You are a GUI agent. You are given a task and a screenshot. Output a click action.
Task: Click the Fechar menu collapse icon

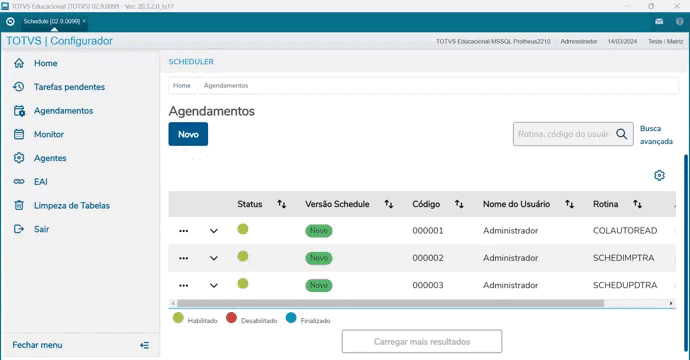[x=144, y=345]
